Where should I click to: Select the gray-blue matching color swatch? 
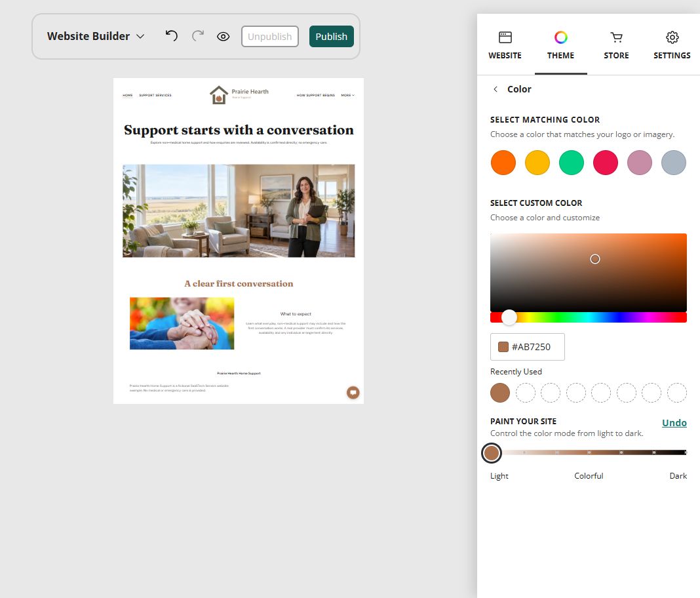pos(674,163)
